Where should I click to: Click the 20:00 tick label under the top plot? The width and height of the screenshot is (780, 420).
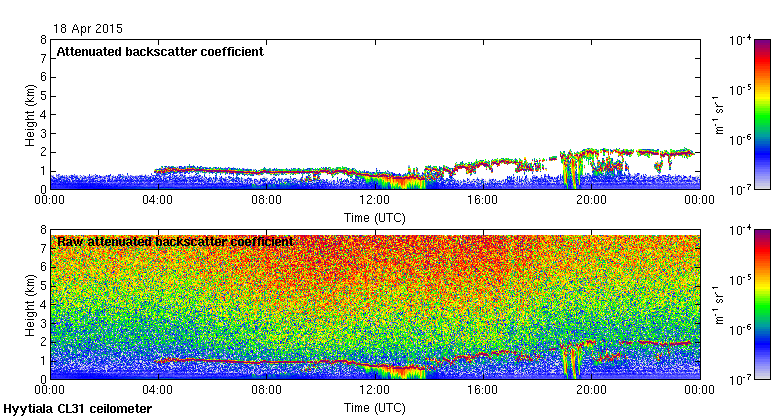(591, 200)
